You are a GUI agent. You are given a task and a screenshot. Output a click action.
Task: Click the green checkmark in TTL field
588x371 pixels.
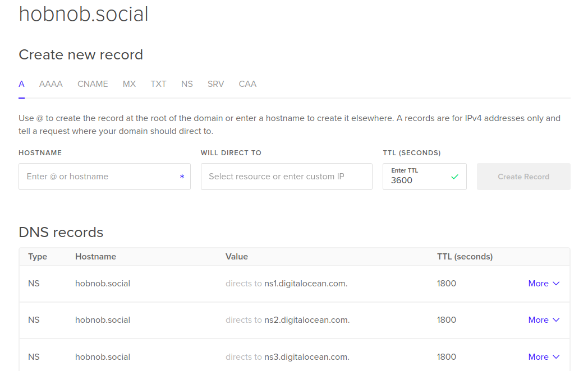[x=454, y=177]
